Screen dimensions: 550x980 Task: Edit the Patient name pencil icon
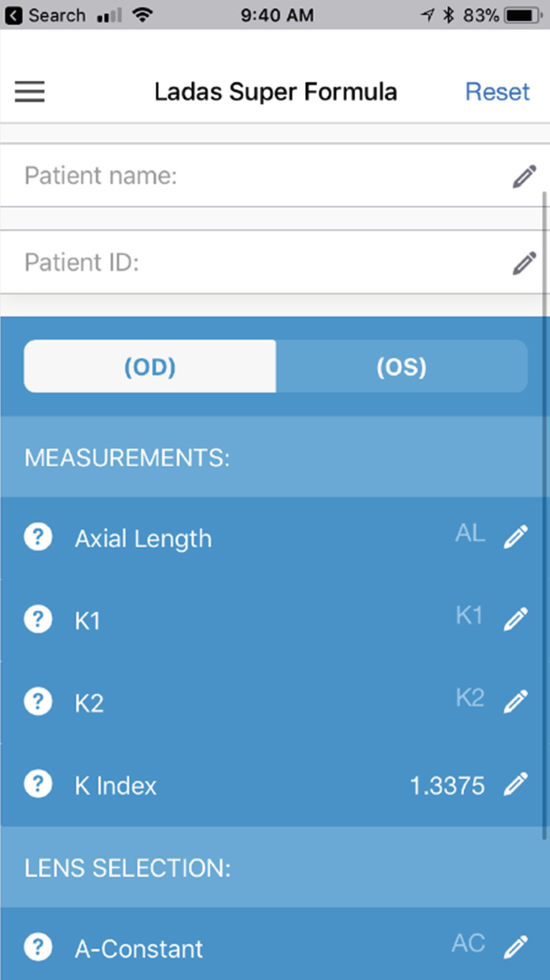[x=524, y=177]
